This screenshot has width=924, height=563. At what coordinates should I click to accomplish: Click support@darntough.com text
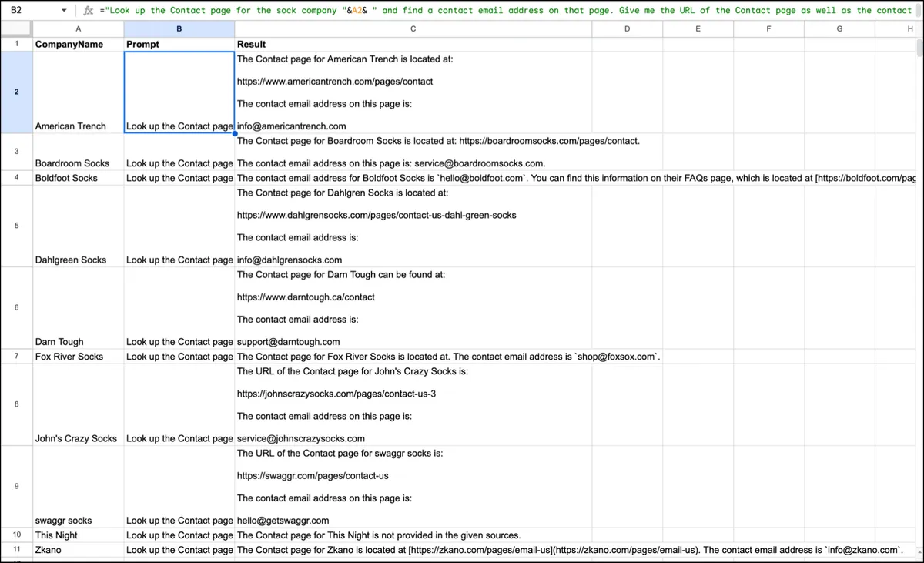click(288, 341)
